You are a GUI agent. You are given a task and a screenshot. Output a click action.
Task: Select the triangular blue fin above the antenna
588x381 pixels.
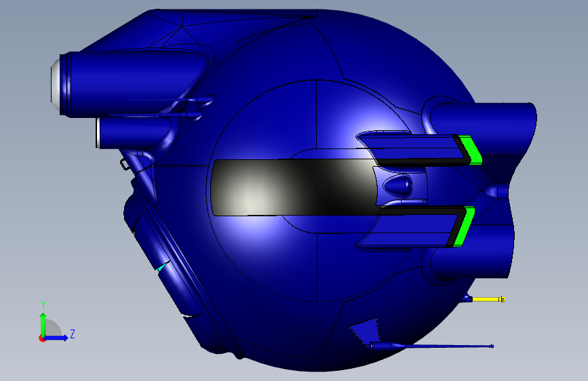coord(366,332)
